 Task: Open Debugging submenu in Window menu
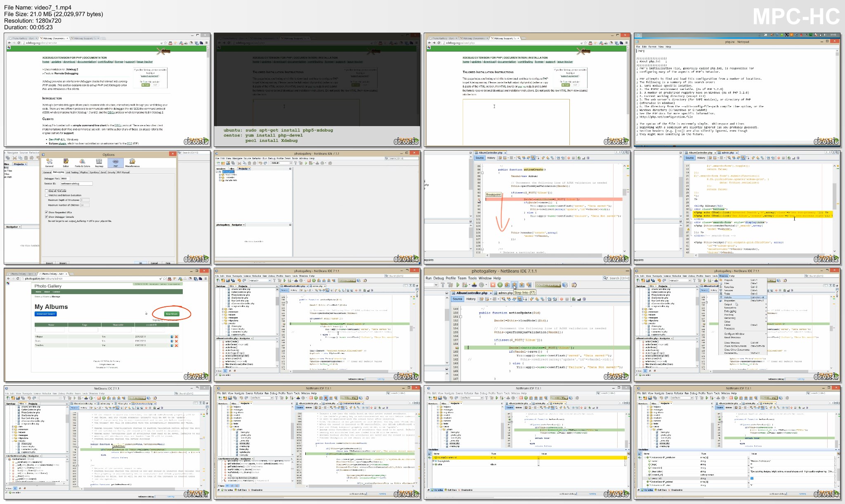(x=743, y=311)
